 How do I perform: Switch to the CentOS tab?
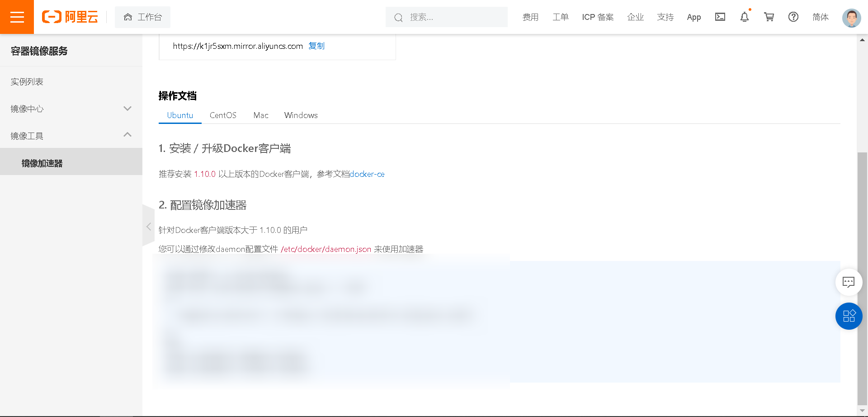point(223,115)
